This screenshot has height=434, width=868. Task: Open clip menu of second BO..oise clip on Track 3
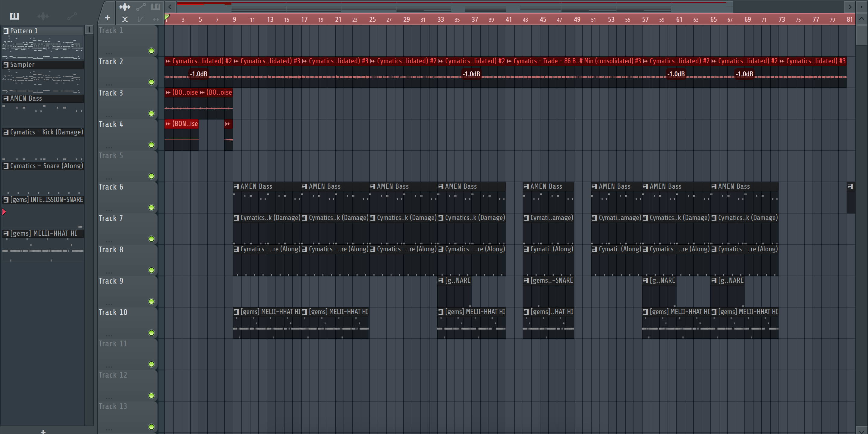(x=202, y=92)
